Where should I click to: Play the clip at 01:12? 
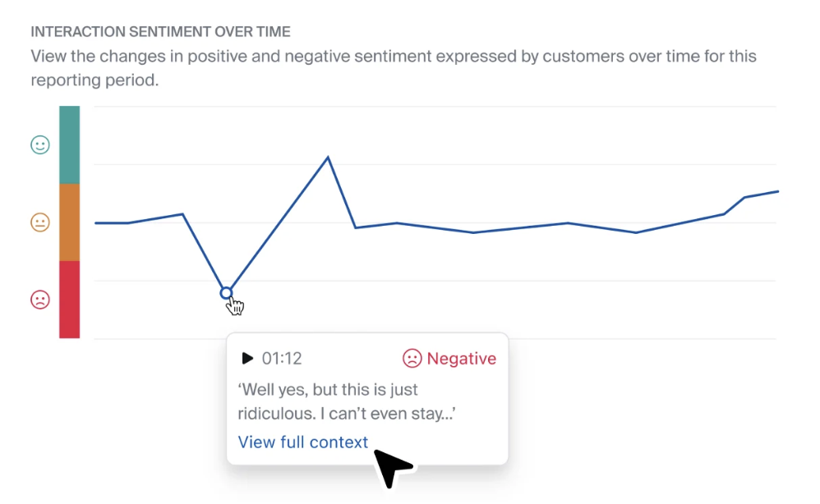tap(247, 359)
